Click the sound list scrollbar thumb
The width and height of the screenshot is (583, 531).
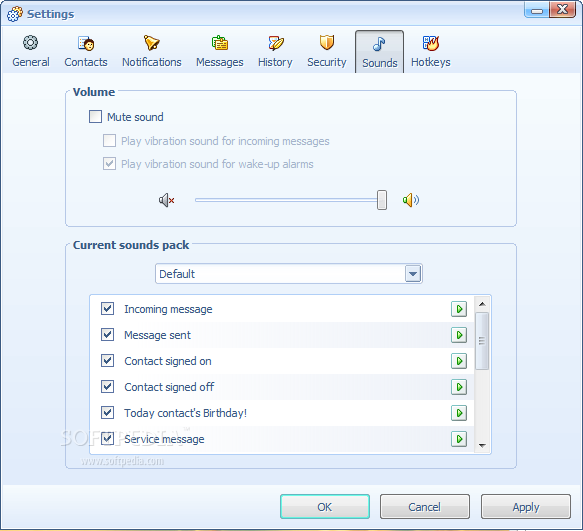482,341
